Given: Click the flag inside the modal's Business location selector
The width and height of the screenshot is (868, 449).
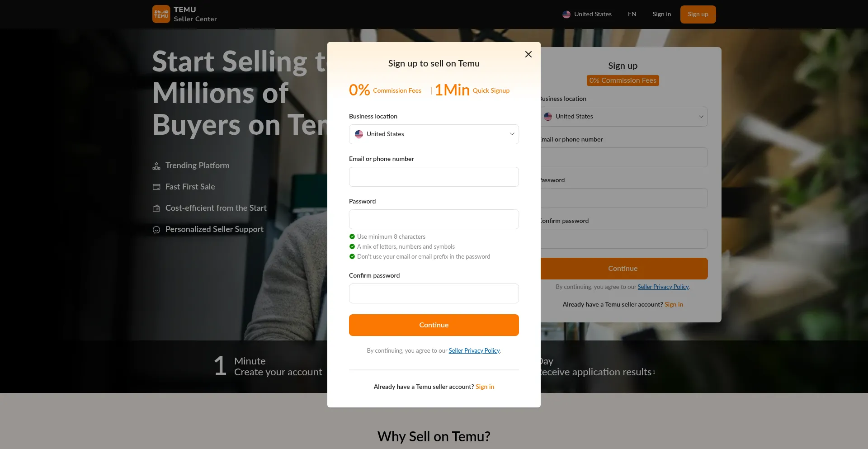Looking at the screenshot, I should (359, 134).
